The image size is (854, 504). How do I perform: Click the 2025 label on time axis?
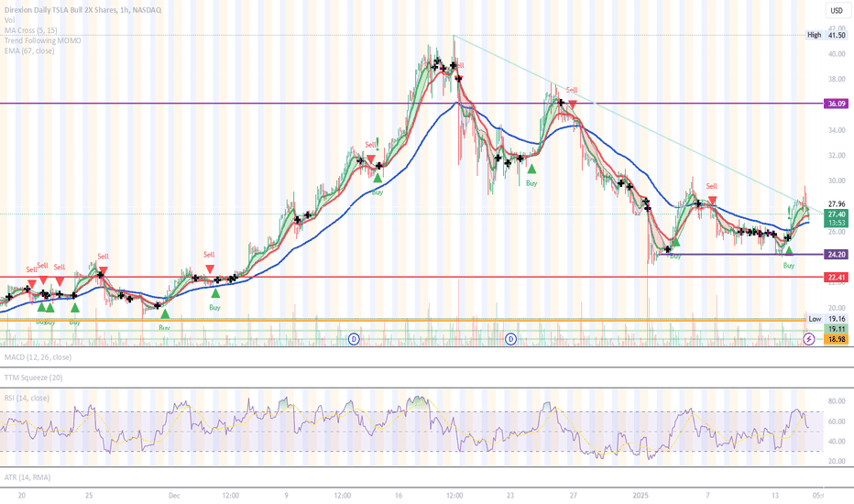[x=640, y=495]
